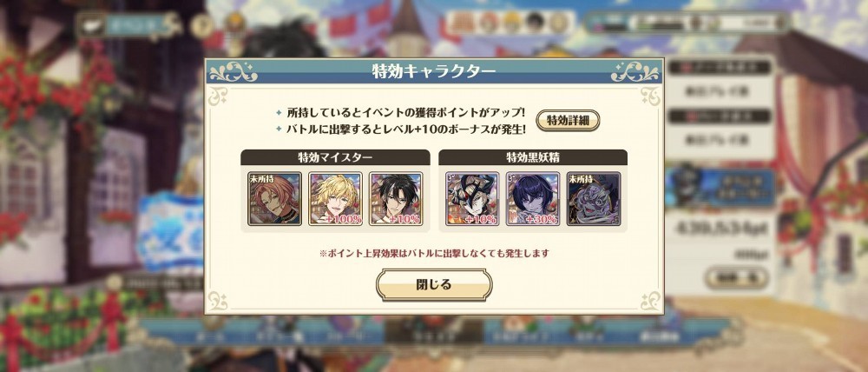Tap the small rounded button below the point total
Screen dimensions: 868x372
(x=737, y=277)
